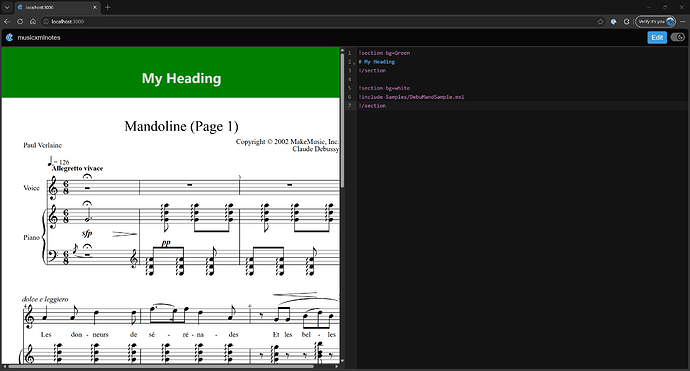Click the '# My Heading' editor line
This screenshot has height=371, width=690.
(x=377, y=62)
